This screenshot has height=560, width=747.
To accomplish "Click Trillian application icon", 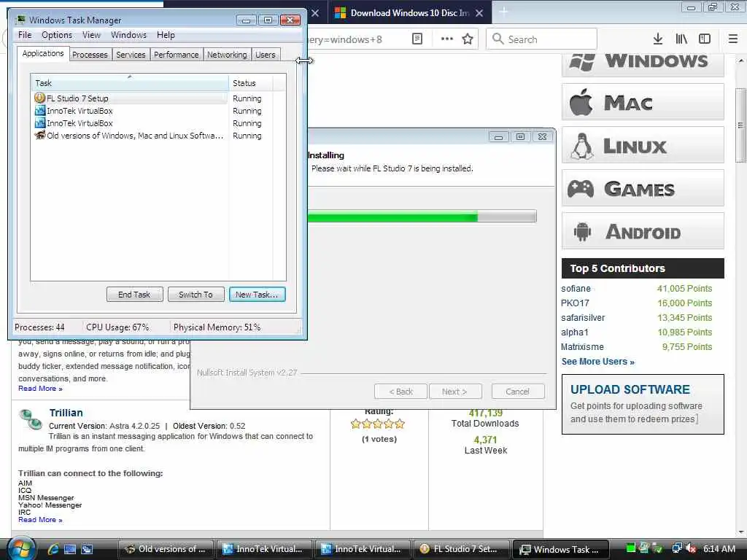I will click(x=31, y=419).
